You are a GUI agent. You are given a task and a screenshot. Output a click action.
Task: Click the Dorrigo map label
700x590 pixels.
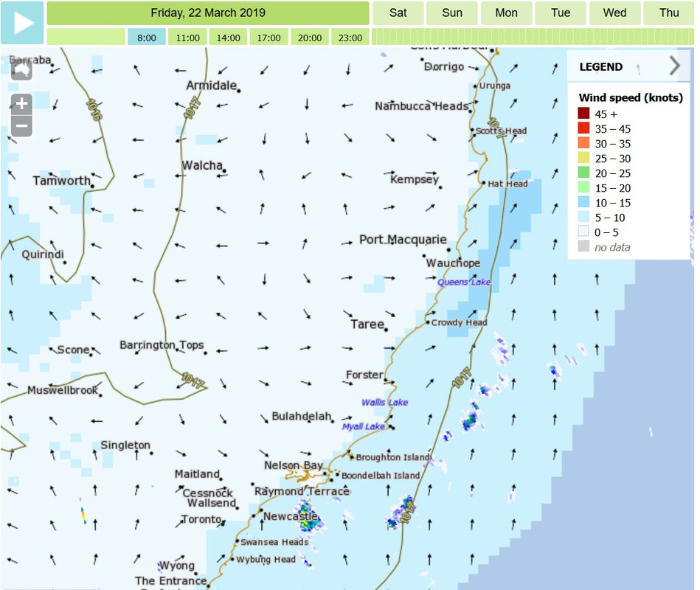[444, 67]
